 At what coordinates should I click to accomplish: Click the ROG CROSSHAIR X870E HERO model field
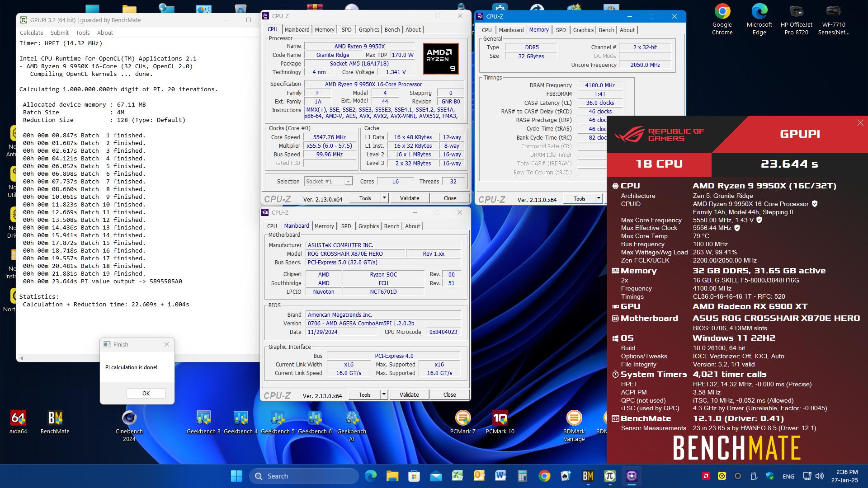tap(355, 253)
